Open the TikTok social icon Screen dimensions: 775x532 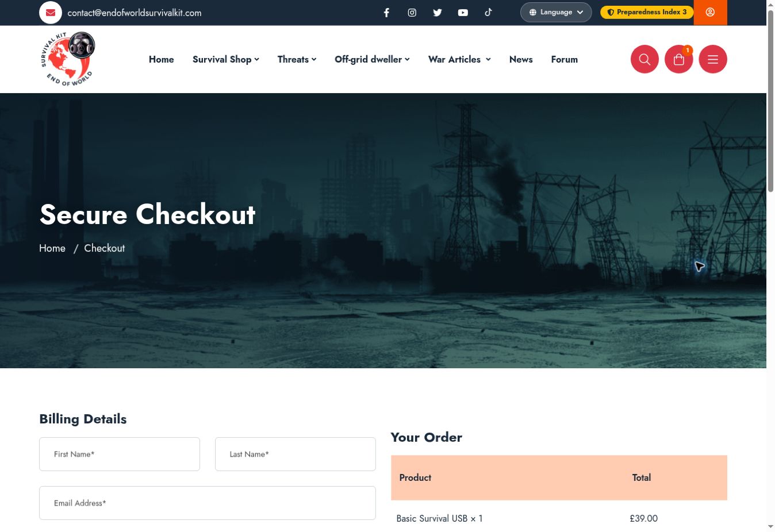pos(488,12)
